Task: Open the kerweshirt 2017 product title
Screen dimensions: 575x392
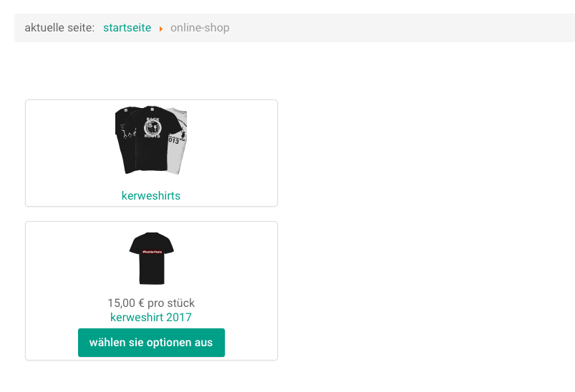Action: [151, 317]
